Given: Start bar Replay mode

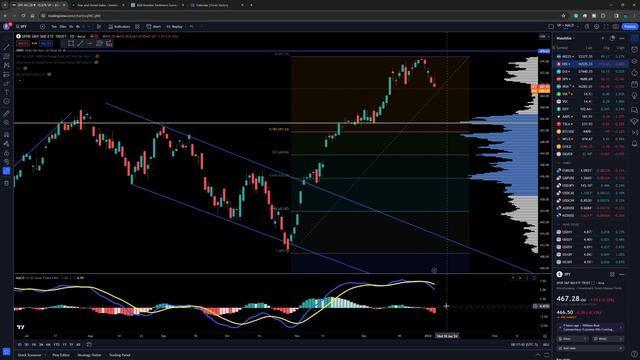Looking at the screenshot, I should click(174, 27).
